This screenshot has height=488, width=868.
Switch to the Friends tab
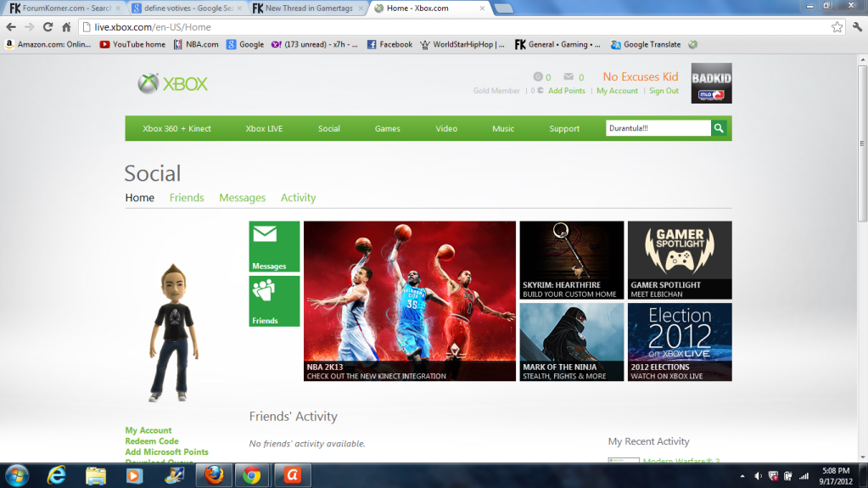pyautogui.click(x=187, y=198)
